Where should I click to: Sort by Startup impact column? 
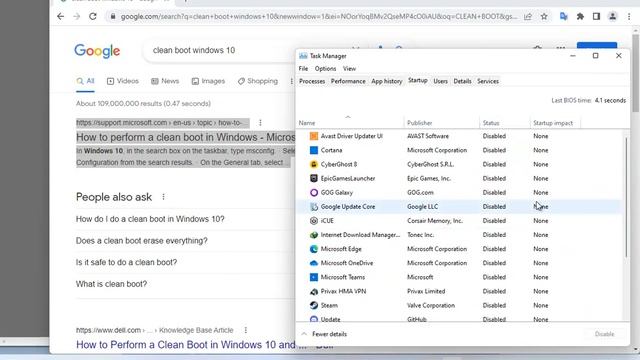[x=555, y=123]
